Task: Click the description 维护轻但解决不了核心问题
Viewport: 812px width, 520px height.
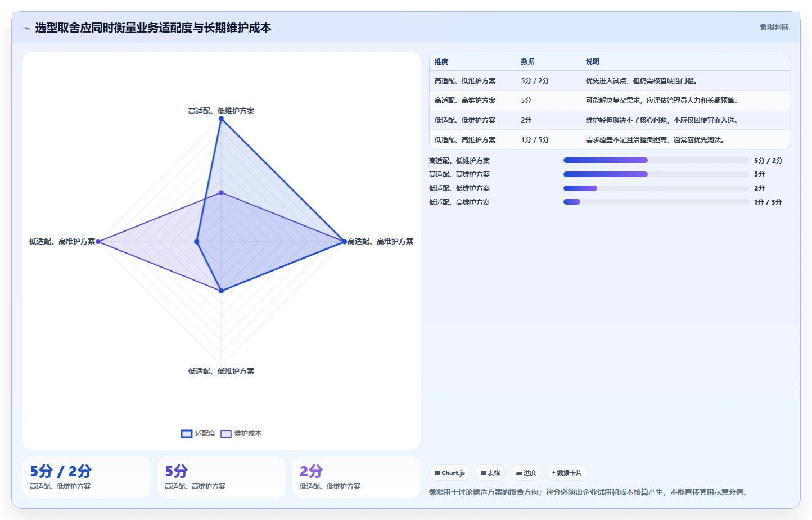Action: [x=626, y=120]
